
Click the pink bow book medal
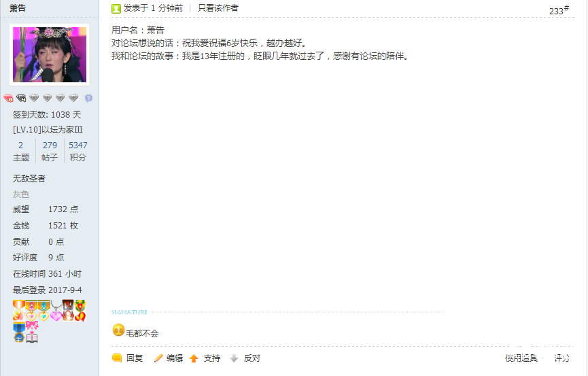(32, 332)
